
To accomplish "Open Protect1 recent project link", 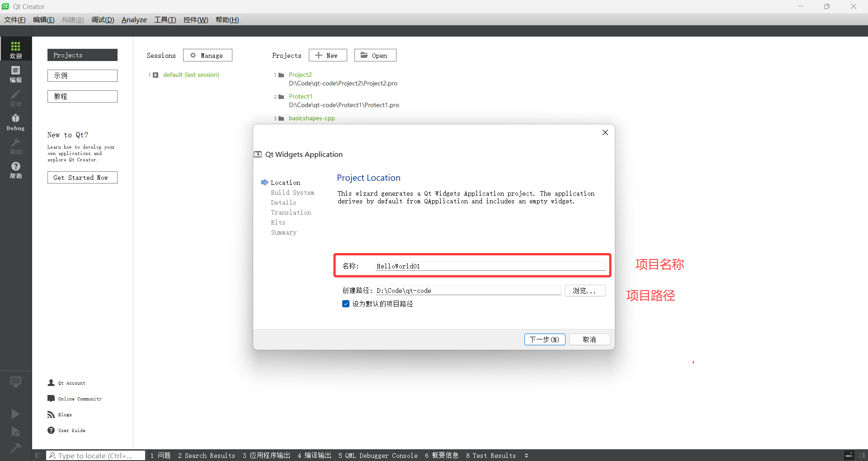I will (301, 97).
